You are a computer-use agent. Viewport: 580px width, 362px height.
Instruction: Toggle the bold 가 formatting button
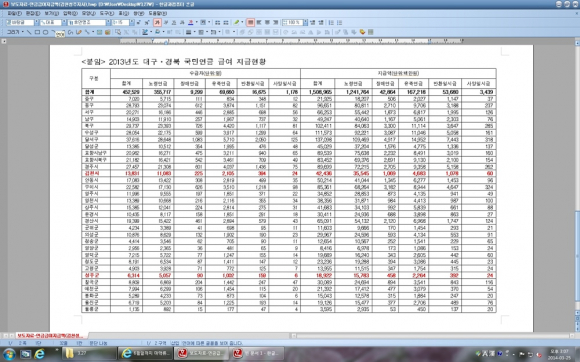pos(157,23)
